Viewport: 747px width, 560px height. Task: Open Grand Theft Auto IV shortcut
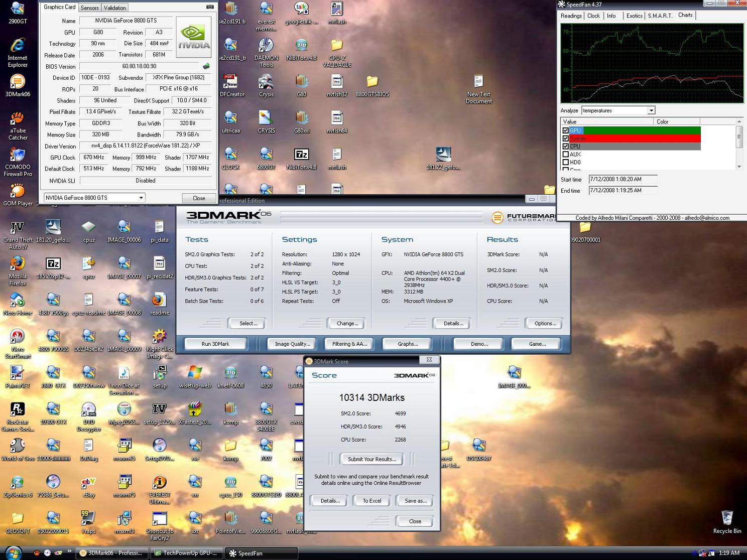coord(18,235)
